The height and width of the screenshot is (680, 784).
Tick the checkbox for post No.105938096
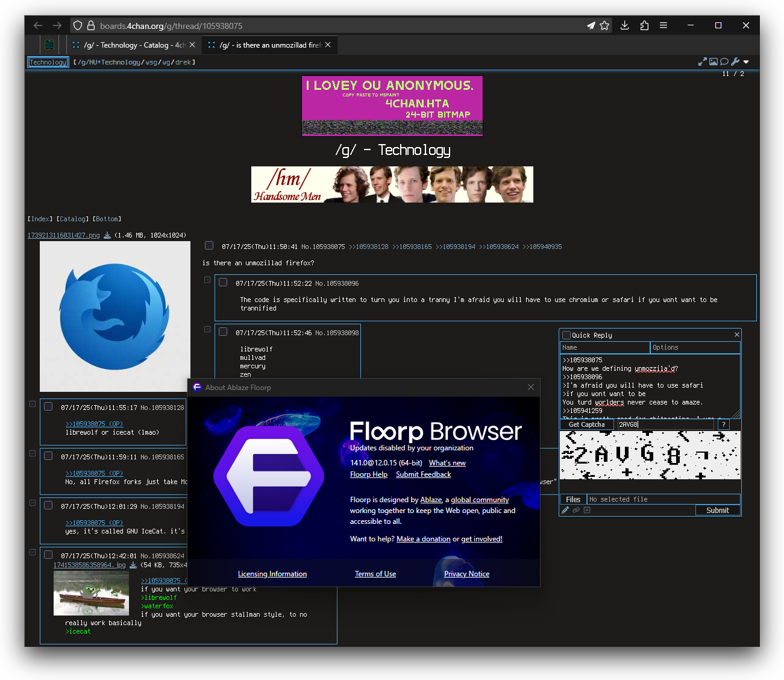pyautogui.click(x=223, y=282)
